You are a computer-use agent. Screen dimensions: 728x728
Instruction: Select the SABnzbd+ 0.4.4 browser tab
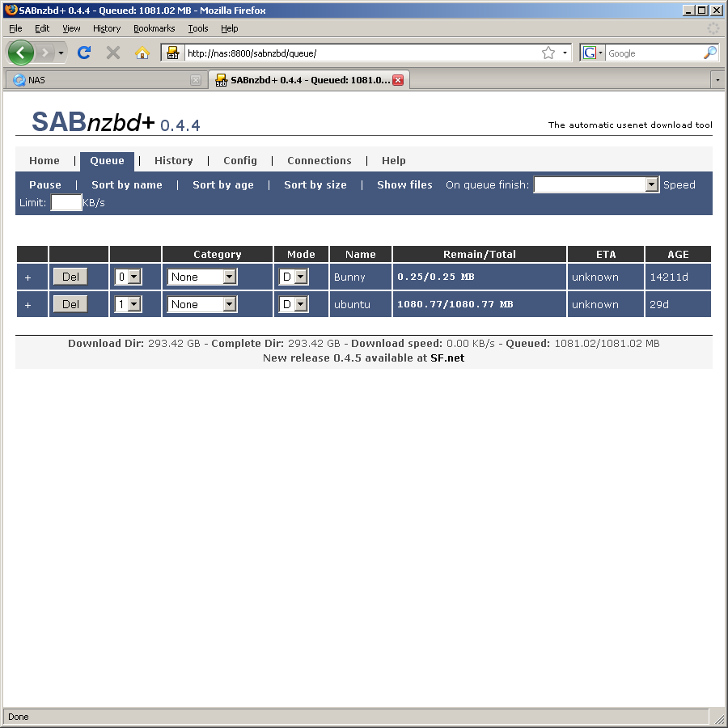(309, 80)
